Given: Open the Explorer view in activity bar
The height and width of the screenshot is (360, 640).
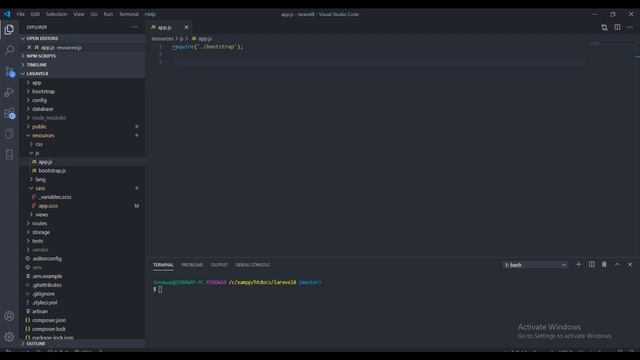Looking at the screenshot, I should (9, 30).
